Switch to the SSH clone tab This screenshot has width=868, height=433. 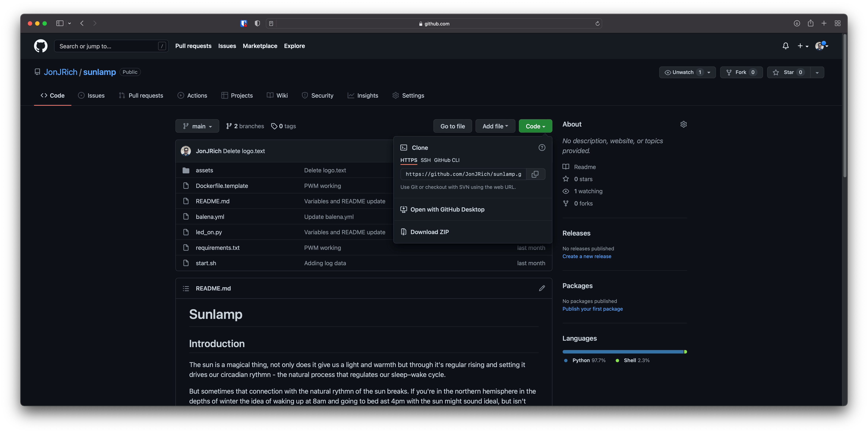click(x=425, y=160)
